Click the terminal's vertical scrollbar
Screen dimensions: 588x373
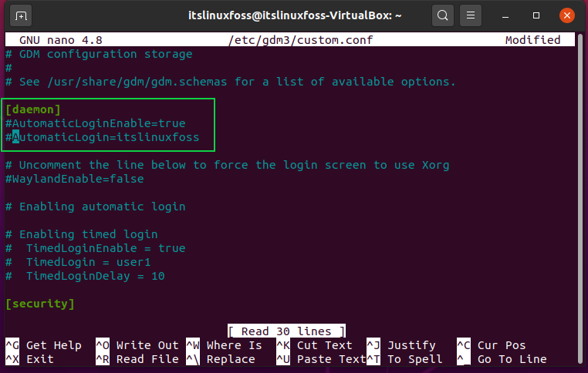pos(580,199)
